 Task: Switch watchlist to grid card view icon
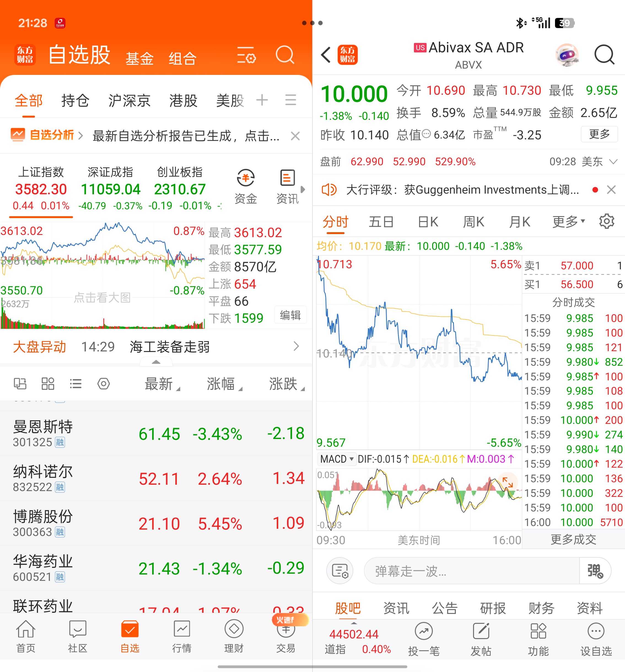(x=48, y=384)
